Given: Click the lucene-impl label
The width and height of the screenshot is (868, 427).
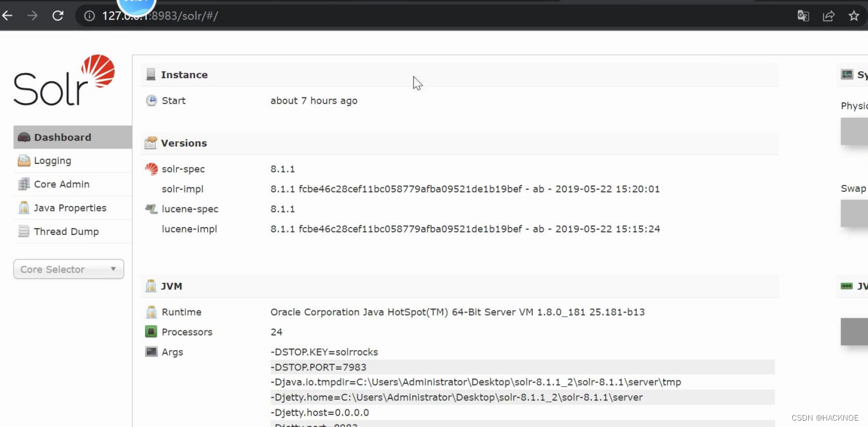Looking at the screenshot, I should pyautogui.click(x=189, y=229).
